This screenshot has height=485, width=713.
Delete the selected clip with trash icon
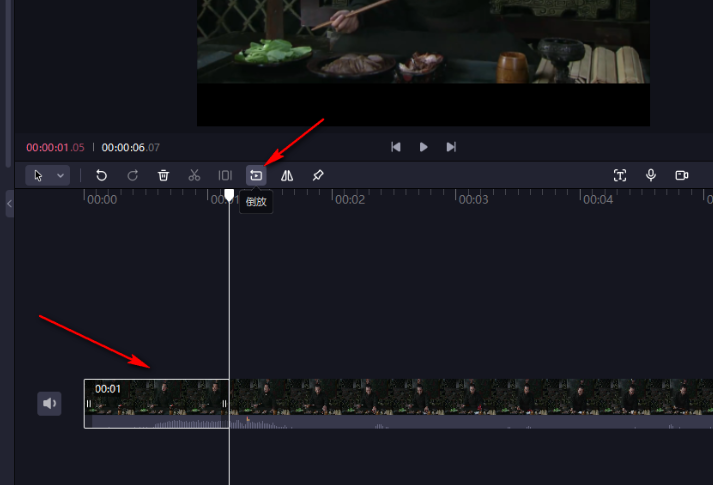point(163,175)
